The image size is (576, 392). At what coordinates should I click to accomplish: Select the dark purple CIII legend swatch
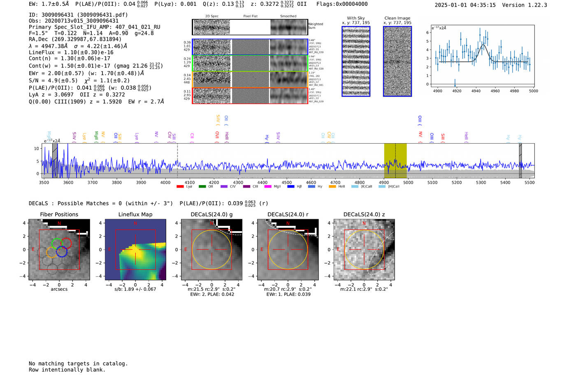pyautogui.click(x=246, y=187)
